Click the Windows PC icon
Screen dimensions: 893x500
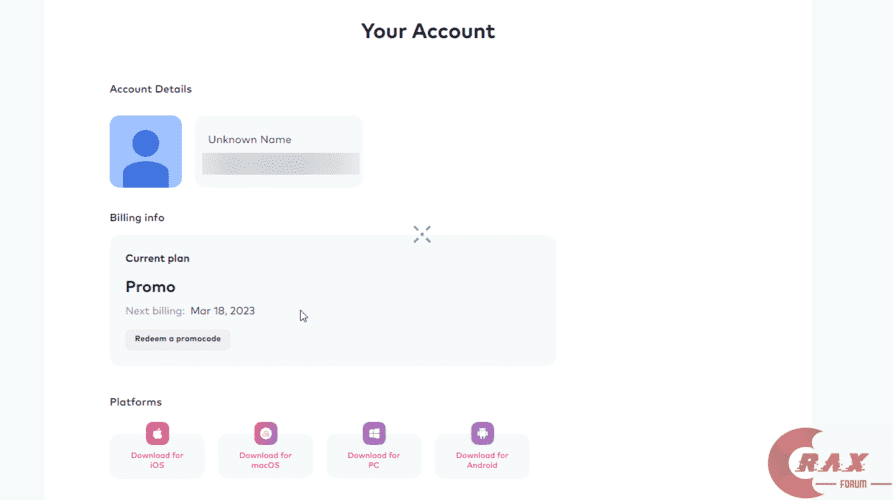click(x=374, y=433)
